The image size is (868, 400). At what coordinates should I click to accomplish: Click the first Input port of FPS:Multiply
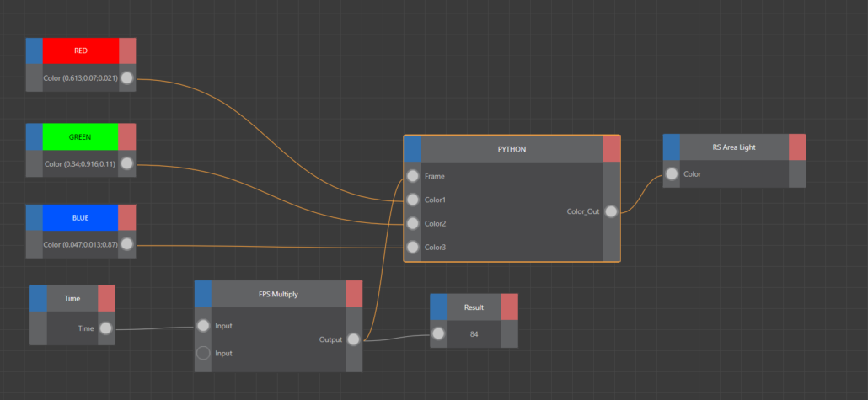(x=203, y=326)
